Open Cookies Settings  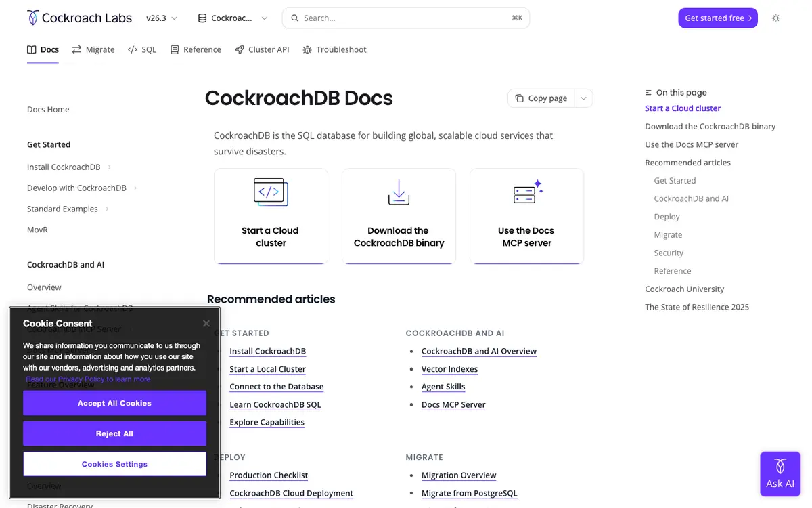tap(114, 464)
